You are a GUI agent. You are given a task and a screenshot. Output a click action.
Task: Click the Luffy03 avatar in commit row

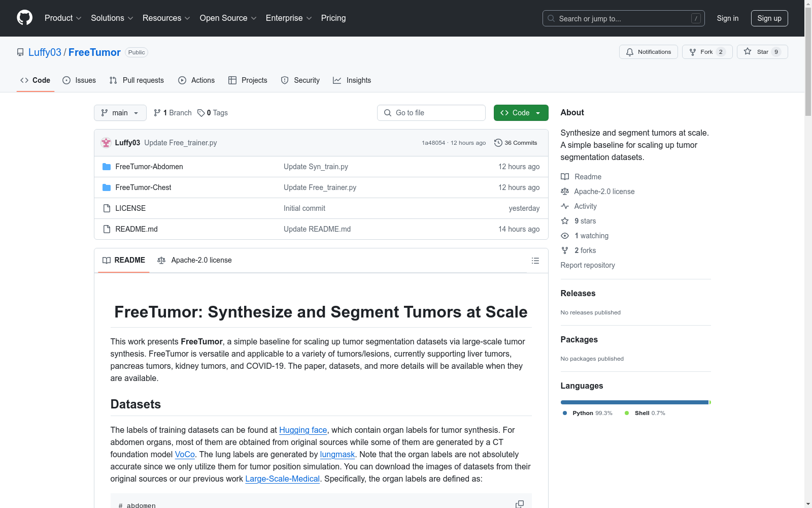click(106, 143)
